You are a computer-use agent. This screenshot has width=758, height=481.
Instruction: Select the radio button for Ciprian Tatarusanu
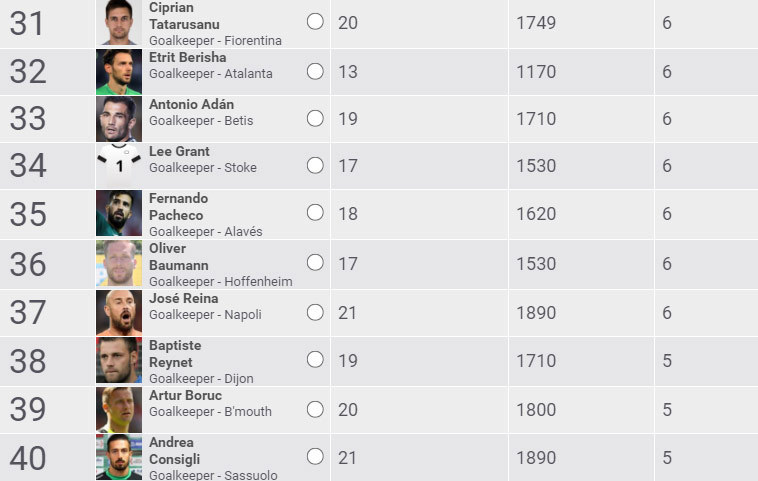coord(315,21)
